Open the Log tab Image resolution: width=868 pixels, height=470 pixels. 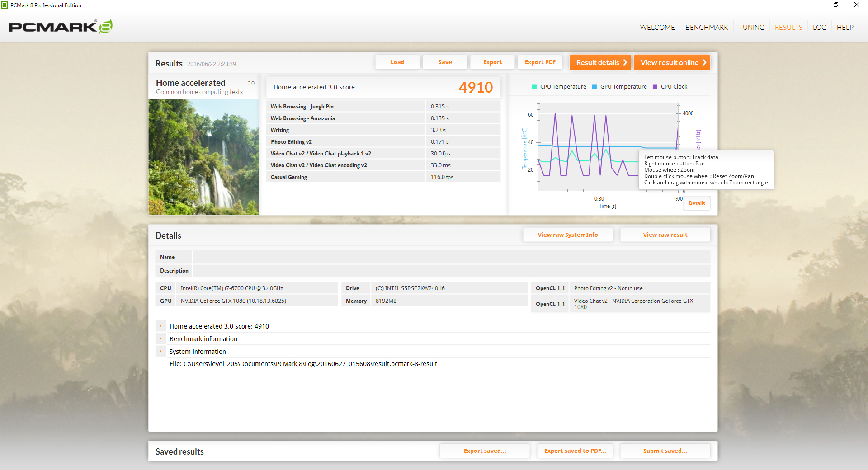819,28
